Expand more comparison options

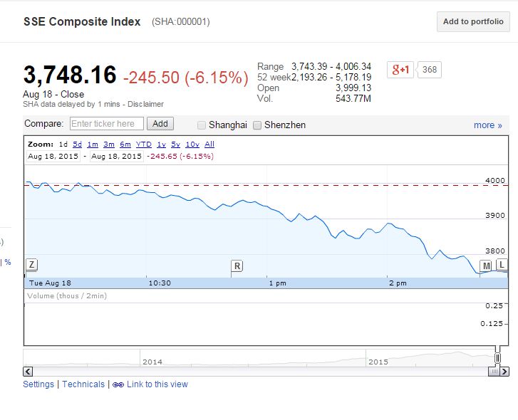pos(487,125)
